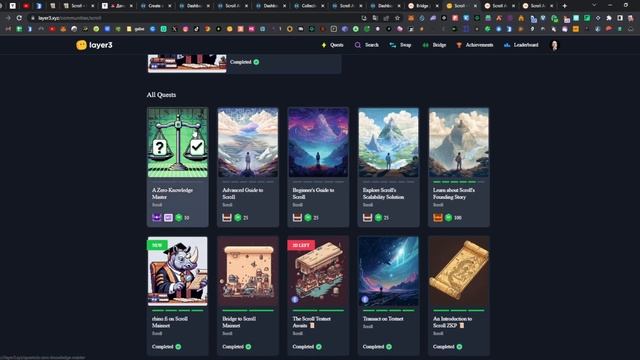This screenshot has width=640, height=360.
Task: Click the Swap arrows icon
Action: tap(393, 45)
